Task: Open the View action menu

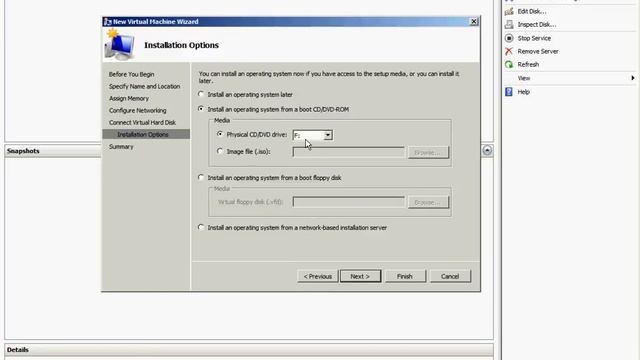Action: 524,78
